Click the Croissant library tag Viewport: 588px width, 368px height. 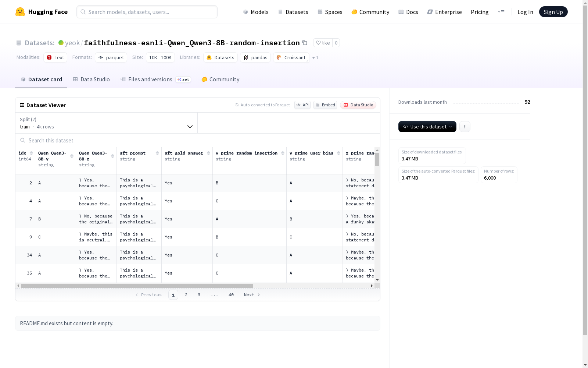291,57
